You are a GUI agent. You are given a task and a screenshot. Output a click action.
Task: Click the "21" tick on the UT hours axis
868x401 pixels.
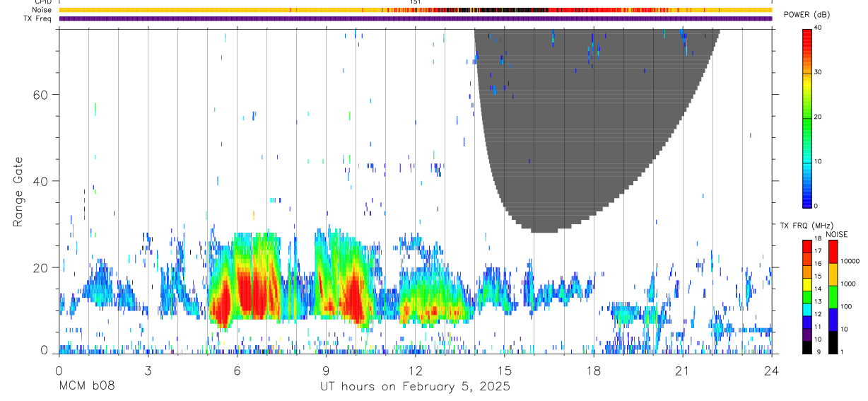pos(682,371)
